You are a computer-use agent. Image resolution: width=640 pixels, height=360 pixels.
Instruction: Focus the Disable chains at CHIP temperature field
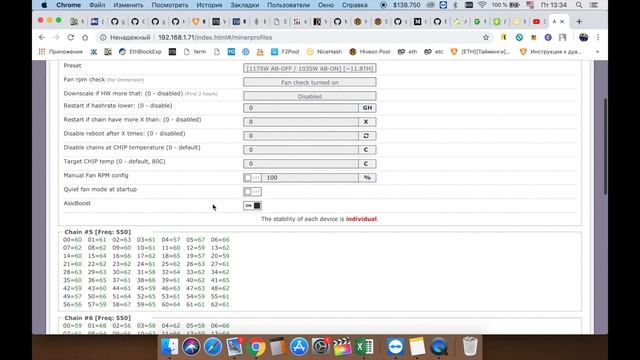click(301, 149)
